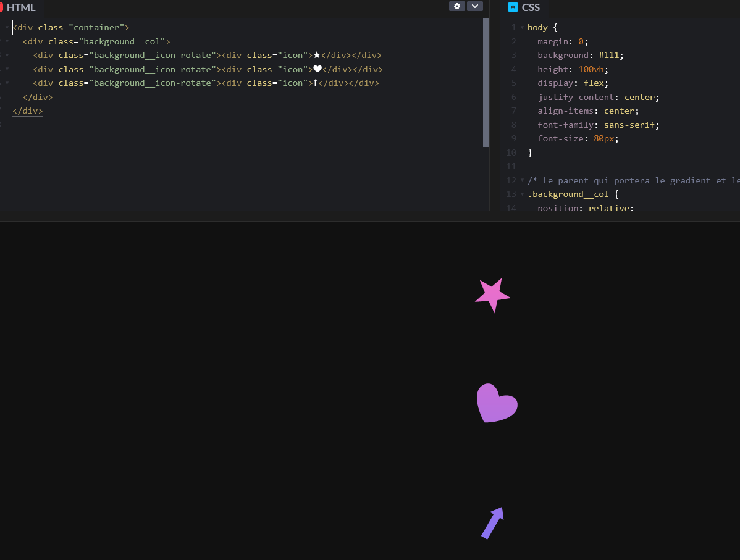This screenshot has height=560, width=740.
Task: Click CSS line number 11 in gutter
Action: point(511,167)
